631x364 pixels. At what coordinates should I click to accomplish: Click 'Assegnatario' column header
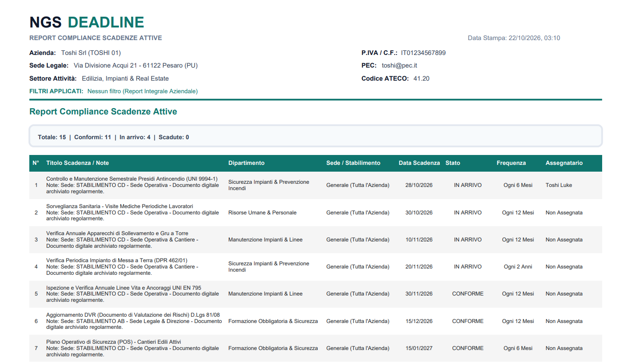(564, 163)
